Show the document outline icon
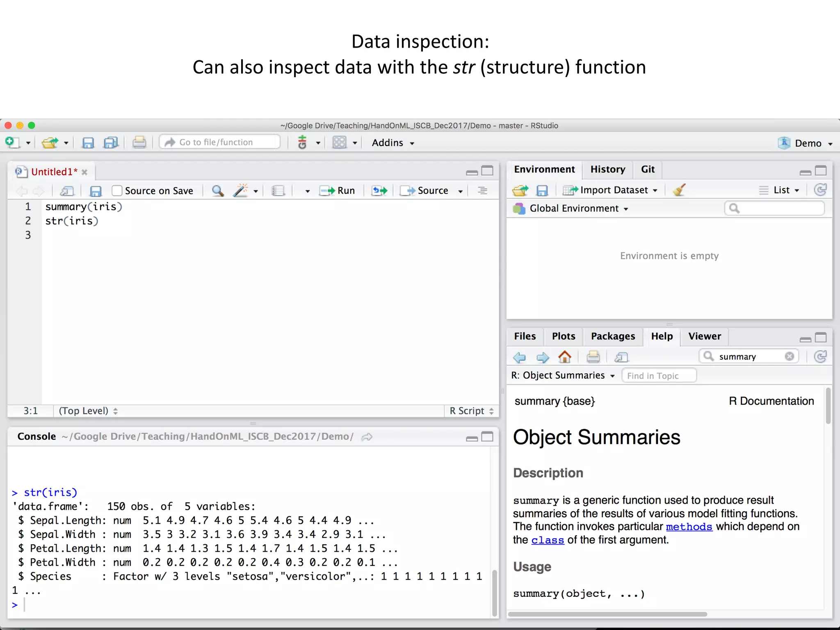 click(x=482, y=190)
